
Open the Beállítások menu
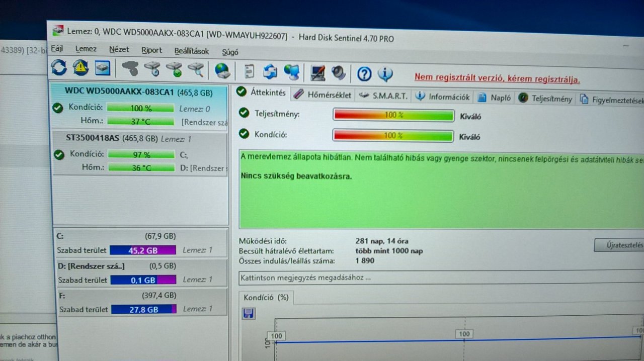click(191, 51)
